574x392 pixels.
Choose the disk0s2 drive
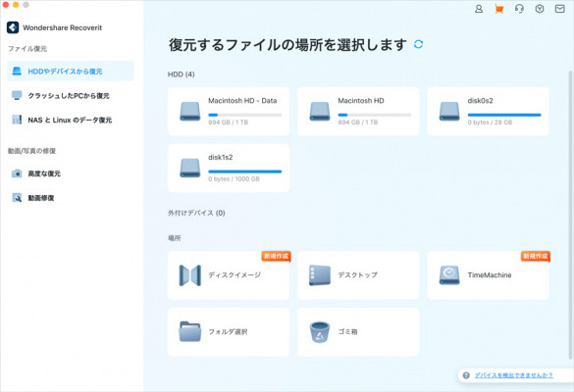point(488,112)
